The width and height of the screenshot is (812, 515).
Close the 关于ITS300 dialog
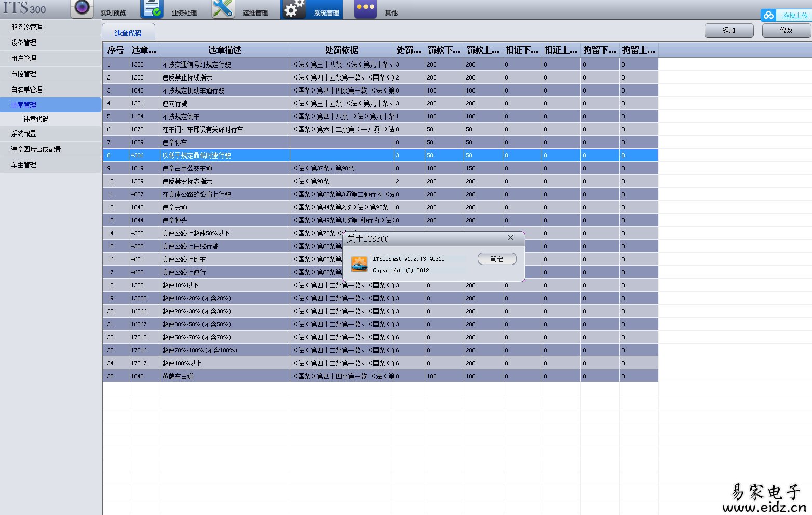510,237
